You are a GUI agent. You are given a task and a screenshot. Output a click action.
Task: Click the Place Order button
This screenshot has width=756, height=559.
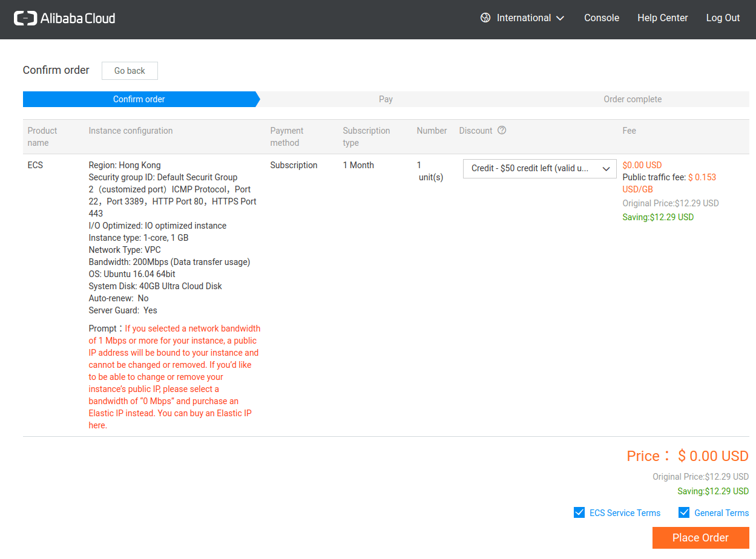coord(701,538)
